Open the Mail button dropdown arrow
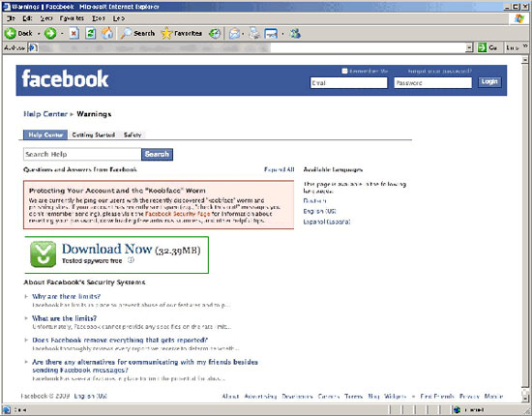The height and width of the screenshot is (416, 532). [x=243, y=34]
